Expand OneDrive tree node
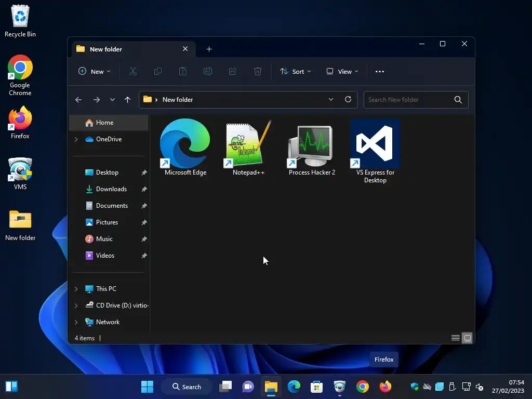The image size is (532, 399). [x=76, y=139]
